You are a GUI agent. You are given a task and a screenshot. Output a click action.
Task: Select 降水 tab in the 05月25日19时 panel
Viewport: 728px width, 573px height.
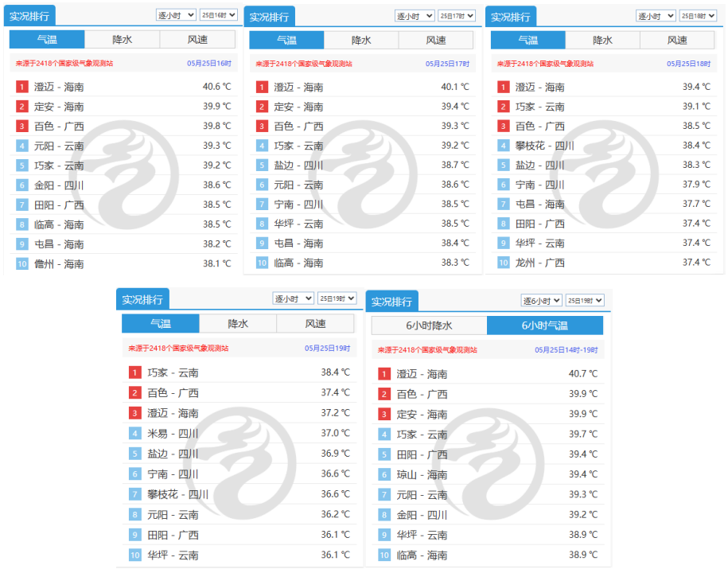tap(238, 324)
